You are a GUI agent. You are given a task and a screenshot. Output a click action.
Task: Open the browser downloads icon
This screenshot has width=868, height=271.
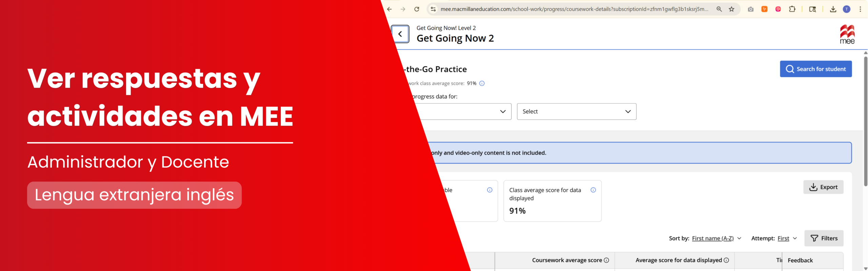coord(833,9)
